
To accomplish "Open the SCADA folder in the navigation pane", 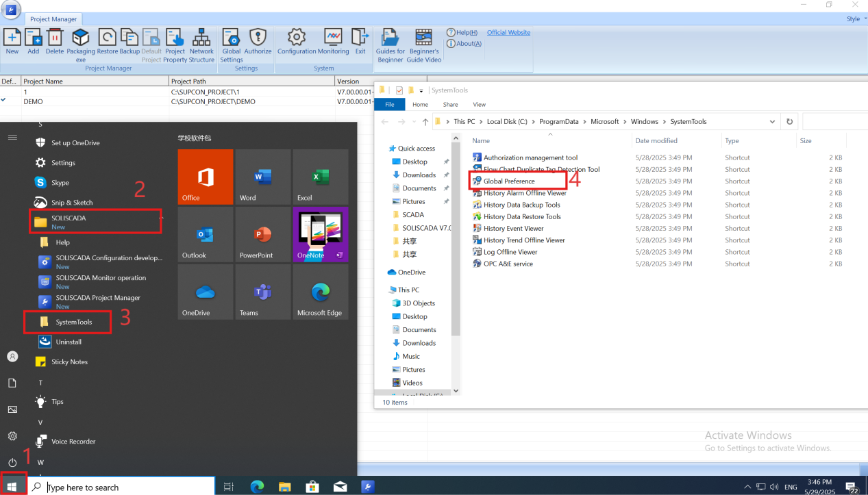I will click(x=408, y=214).
